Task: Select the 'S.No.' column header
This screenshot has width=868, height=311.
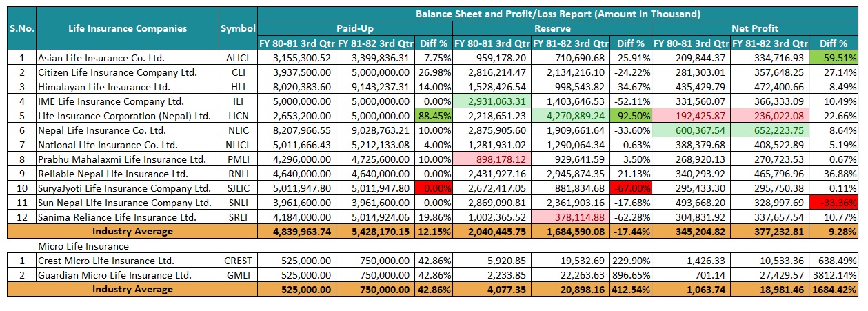Action: [x=22, y=28]
